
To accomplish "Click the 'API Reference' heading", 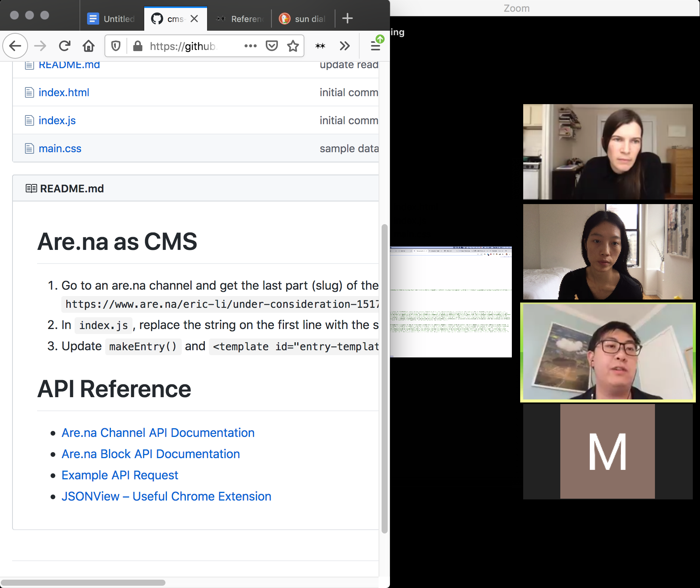I will 114,389.
